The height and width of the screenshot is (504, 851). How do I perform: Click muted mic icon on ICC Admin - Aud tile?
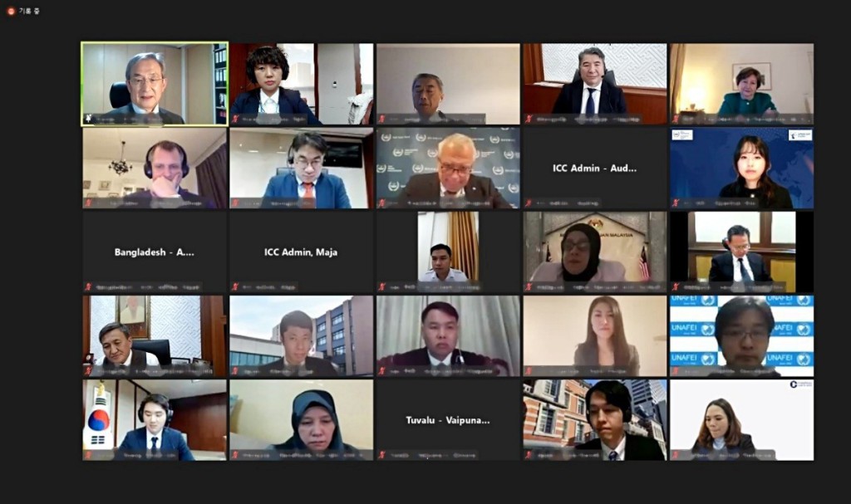pos(529,203)
